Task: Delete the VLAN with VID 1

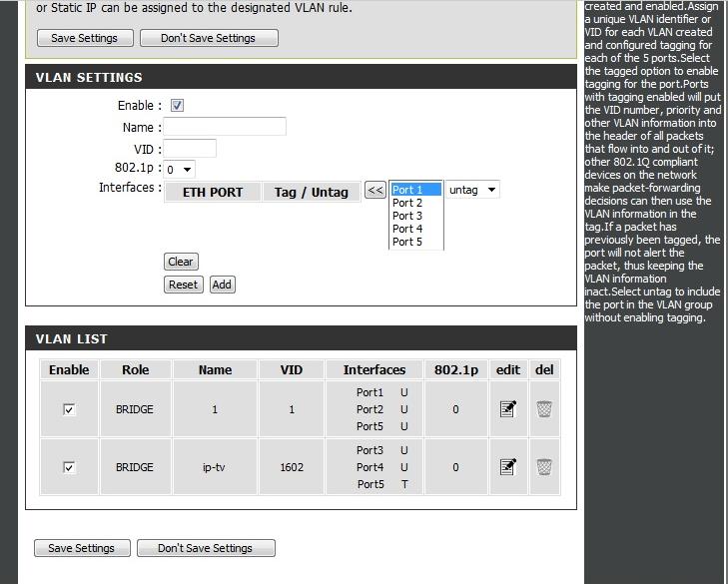Action: coord(543,409)
